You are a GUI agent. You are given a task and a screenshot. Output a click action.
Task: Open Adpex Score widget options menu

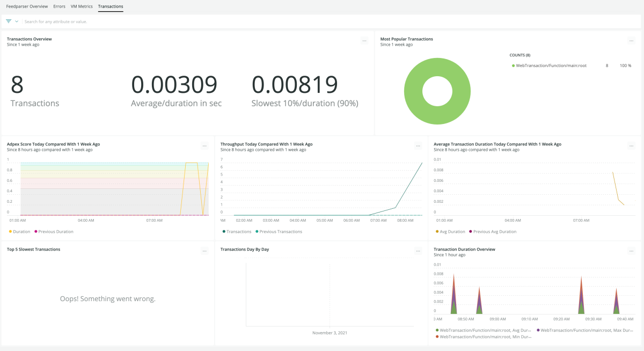[204, 146]
